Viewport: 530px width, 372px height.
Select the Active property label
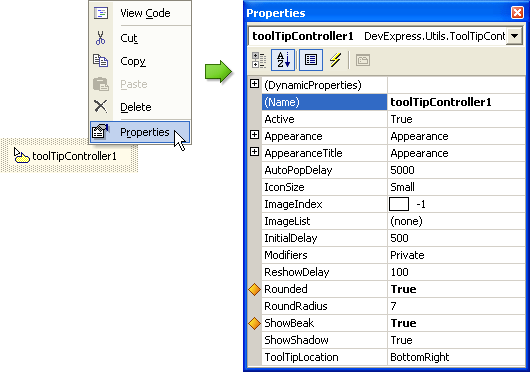point(279,119)
